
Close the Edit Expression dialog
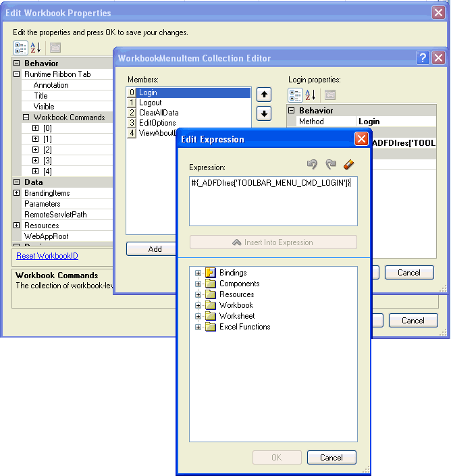361,139
